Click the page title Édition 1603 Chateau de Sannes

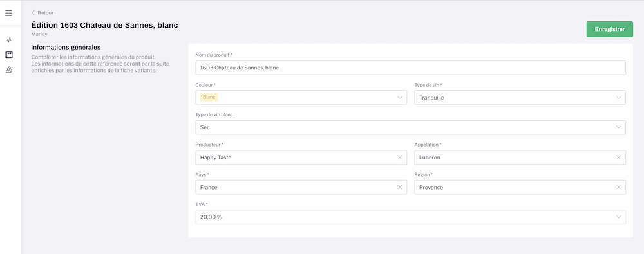(x=104, y=25)
